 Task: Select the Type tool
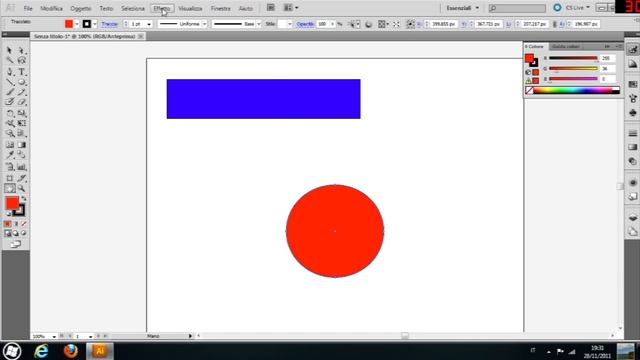click(x=22, y=72)
